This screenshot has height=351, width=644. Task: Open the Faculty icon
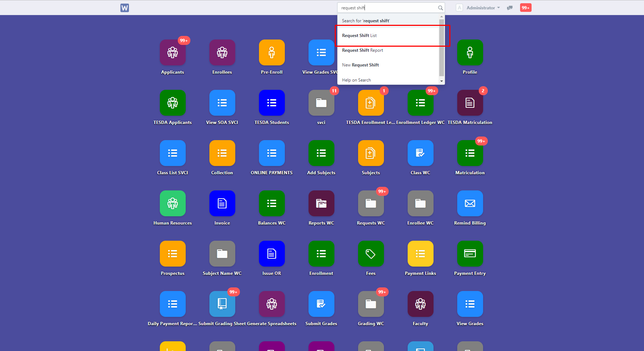421,304
